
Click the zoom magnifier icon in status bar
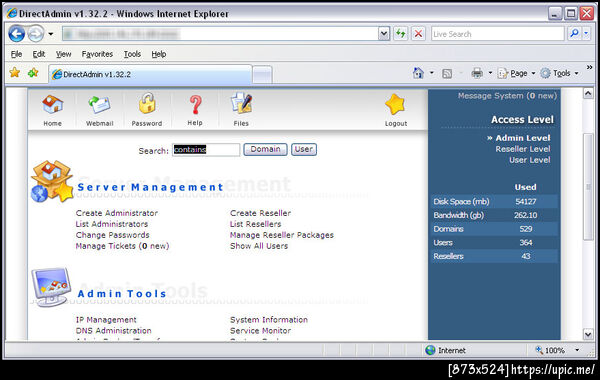539,350
